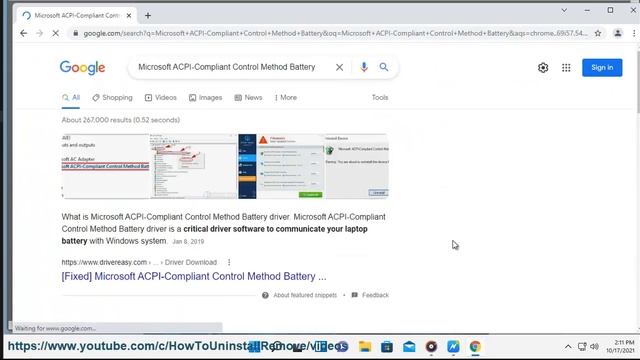Open three-dot menu beside Driver Download
The image size is (640, 360).
point(229,262)
